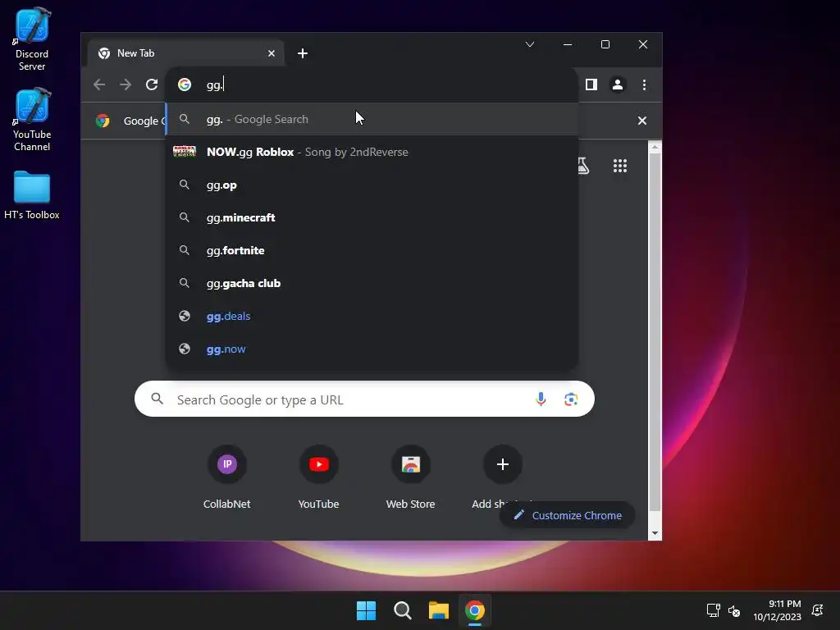Open the notification bell in the tray
The width and height of the screenshot is (840, 630).
tap(818, 610)
